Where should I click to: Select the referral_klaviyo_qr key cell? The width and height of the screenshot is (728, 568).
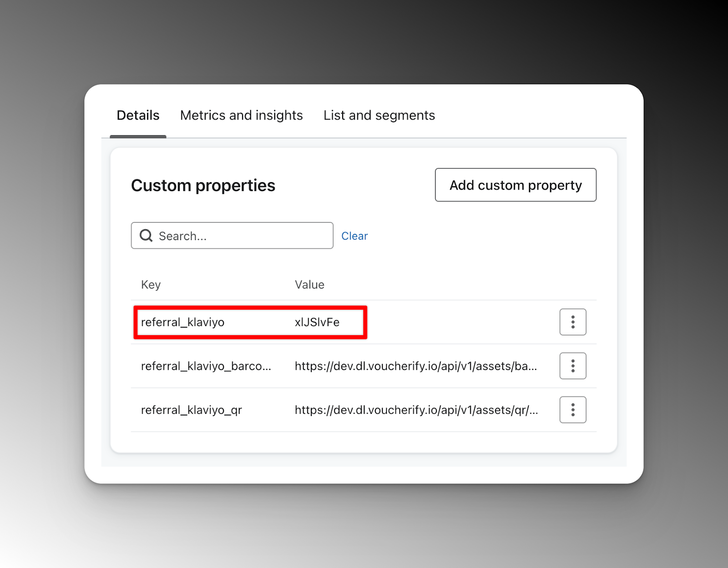(191, 410)
